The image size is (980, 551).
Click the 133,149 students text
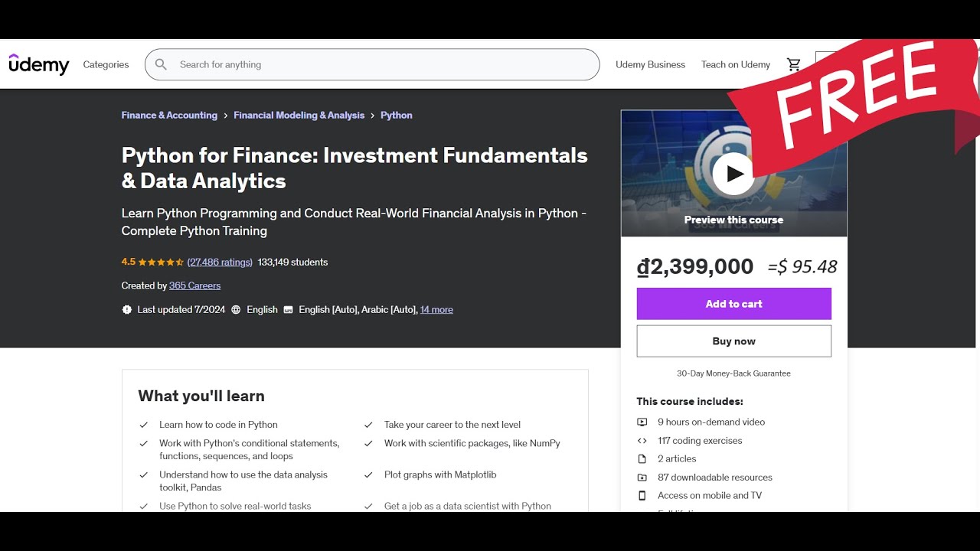tap(292, 262)
